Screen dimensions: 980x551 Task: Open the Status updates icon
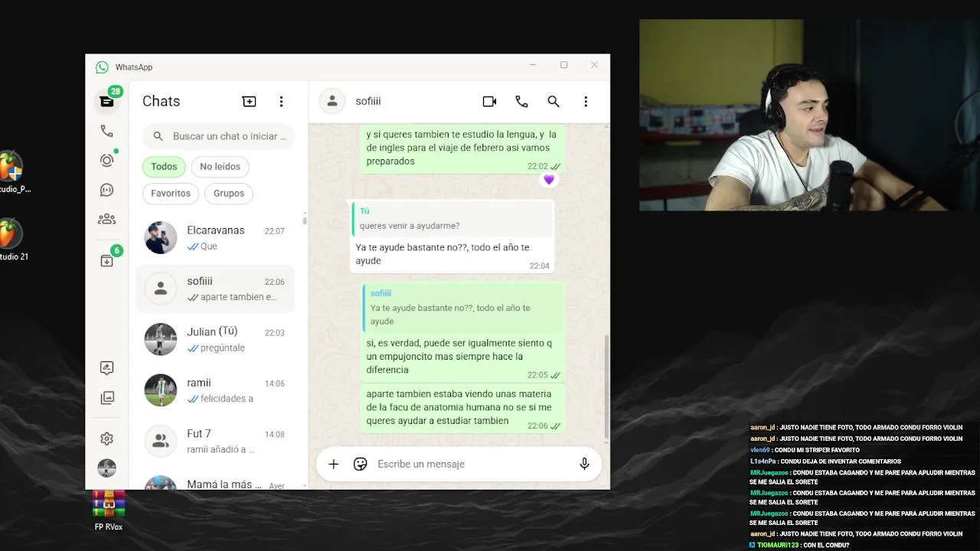point(106,160)
